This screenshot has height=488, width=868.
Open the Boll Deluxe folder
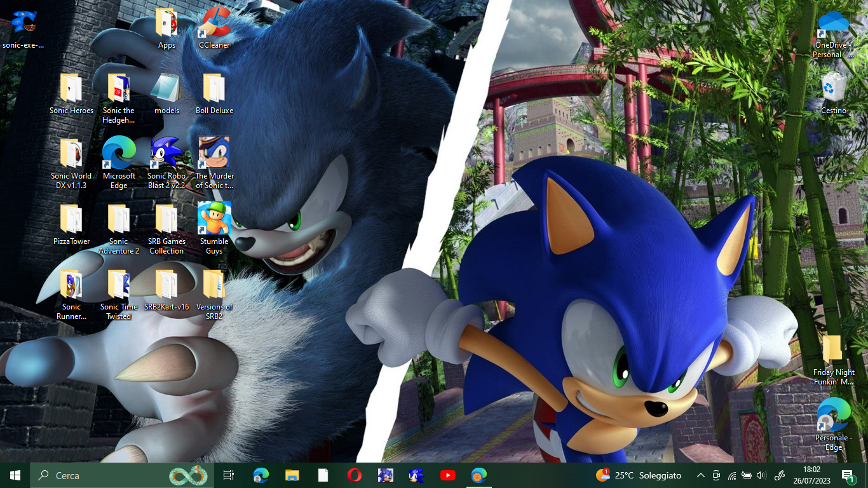pyautogui.click(x=214, y=94)
